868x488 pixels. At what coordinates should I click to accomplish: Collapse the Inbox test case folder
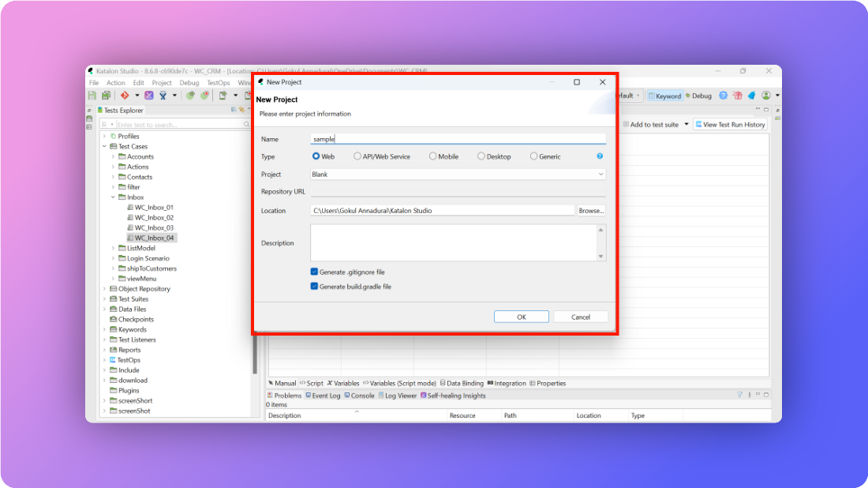[113, 197]
